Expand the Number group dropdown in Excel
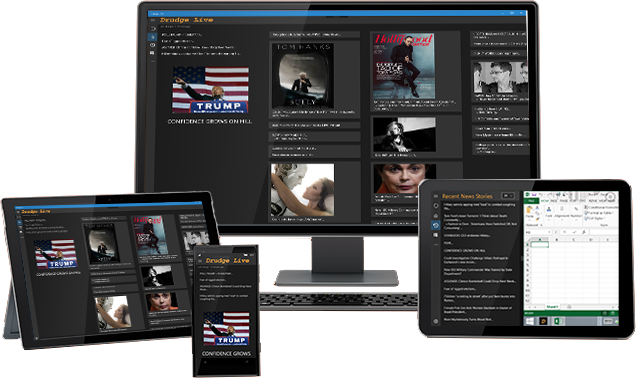This screenshot has width=636, height=378. (576, 220)
